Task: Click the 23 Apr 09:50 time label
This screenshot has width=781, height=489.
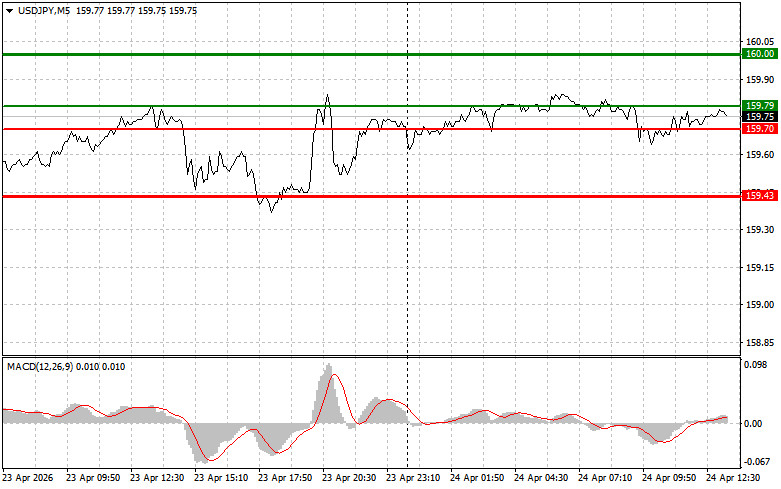Action: [93, 478]
